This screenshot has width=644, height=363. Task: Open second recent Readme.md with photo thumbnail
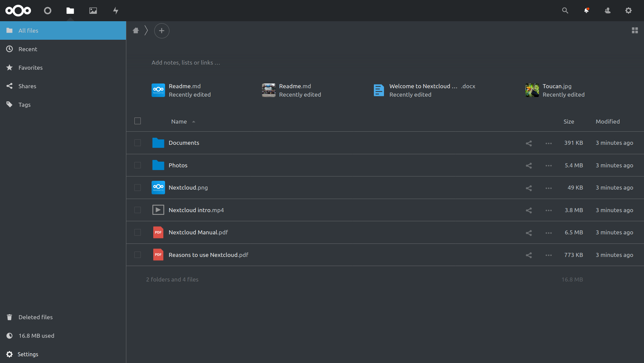292,90
